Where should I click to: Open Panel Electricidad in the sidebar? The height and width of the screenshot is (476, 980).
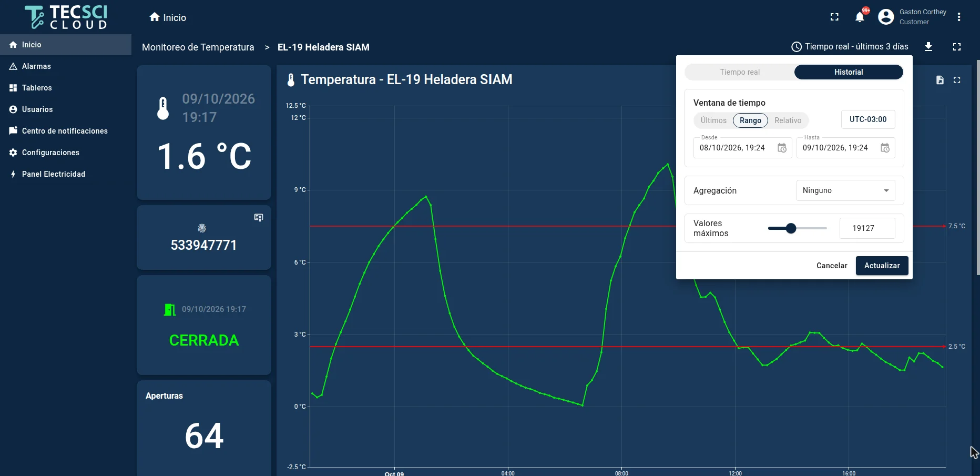tap(66, 174)
